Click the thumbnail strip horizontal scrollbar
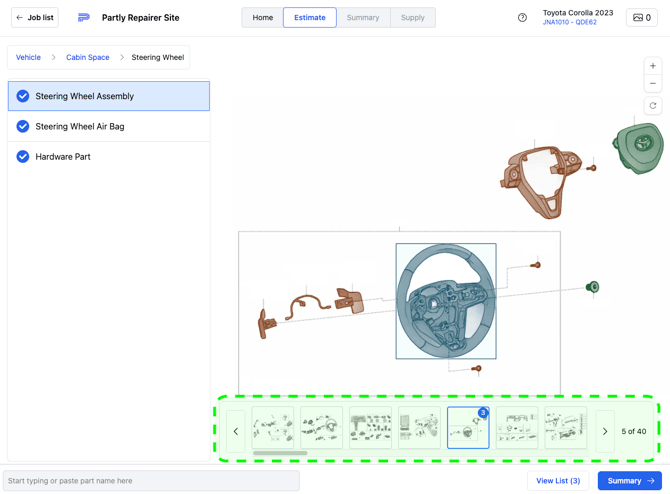Image resolution: width=670 pixels, height=494 pixels. pos(280,453)
